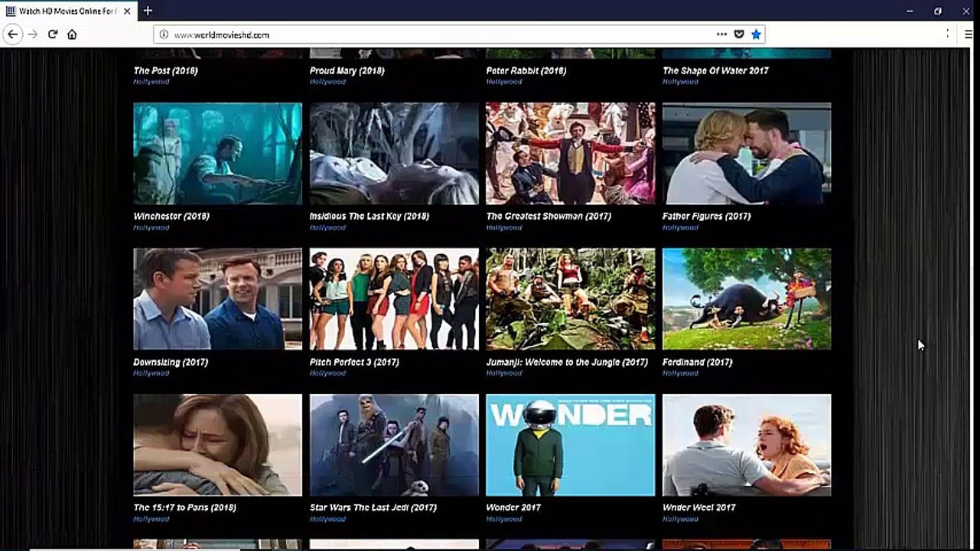Open a new browser tab
This screenshot has height=551, width=980.
[x=148, y=11]
